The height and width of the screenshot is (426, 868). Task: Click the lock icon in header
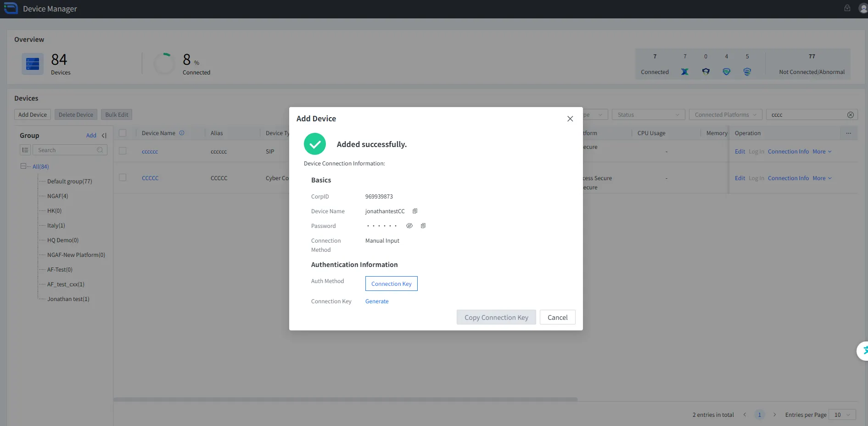[x=847, y=8]
